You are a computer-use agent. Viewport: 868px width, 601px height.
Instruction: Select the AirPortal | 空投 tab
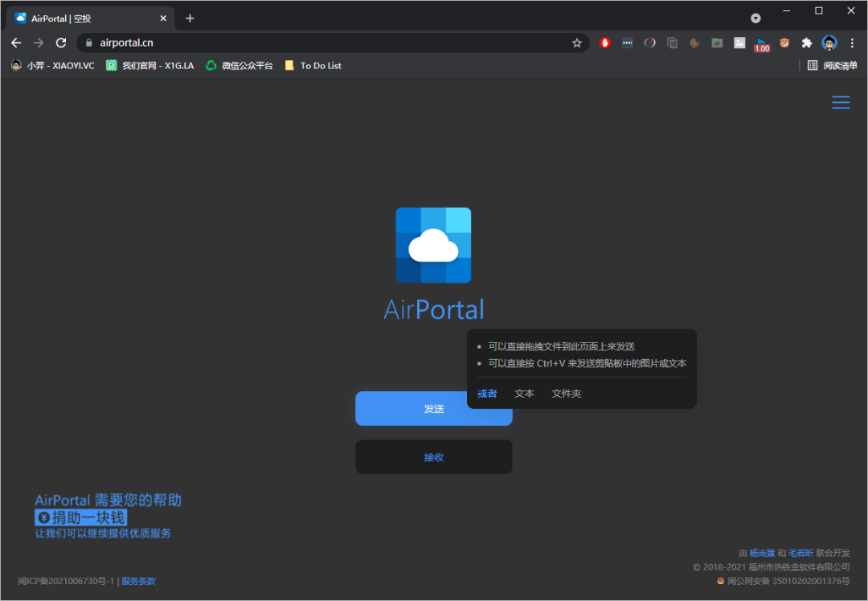(90, 18)
